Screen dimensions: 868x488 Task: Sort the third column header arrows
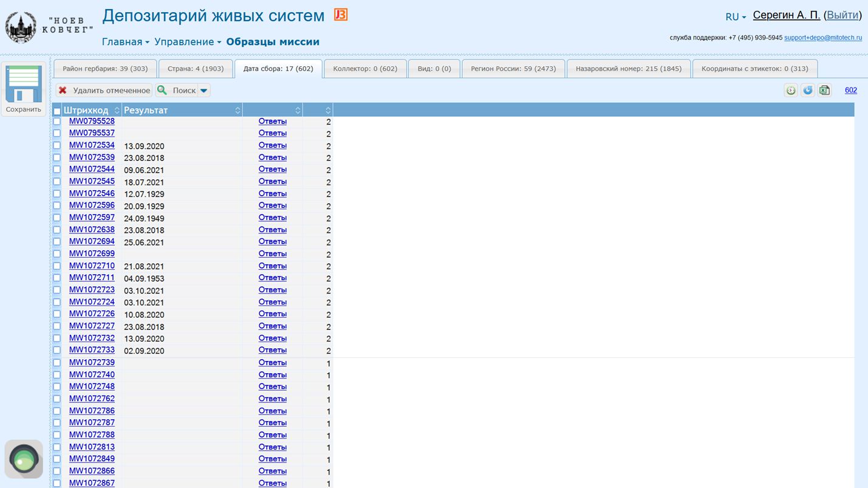tap(298, 110)
